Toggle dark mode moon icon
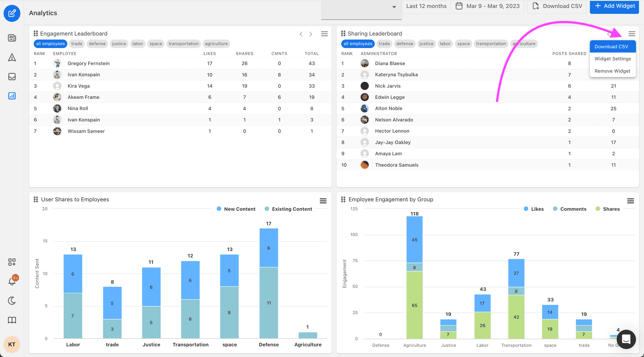 [x=12, y=301]
